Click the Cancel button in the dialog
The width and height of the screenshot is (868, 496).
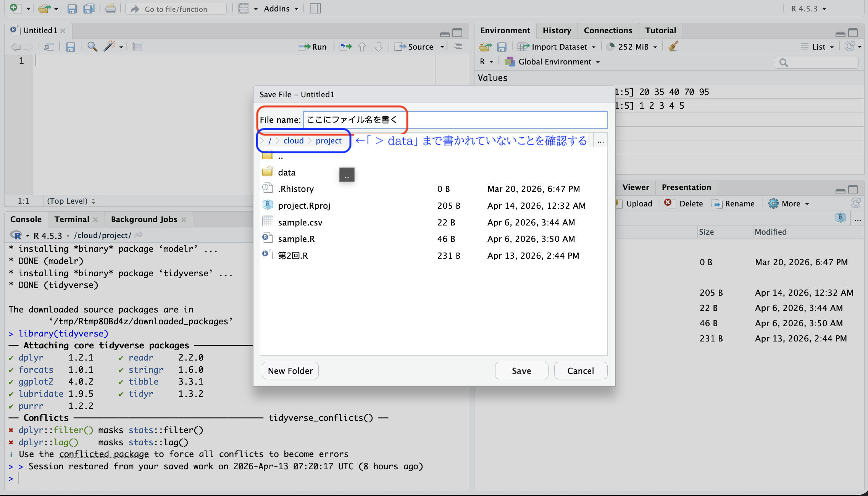click(580, 370)
